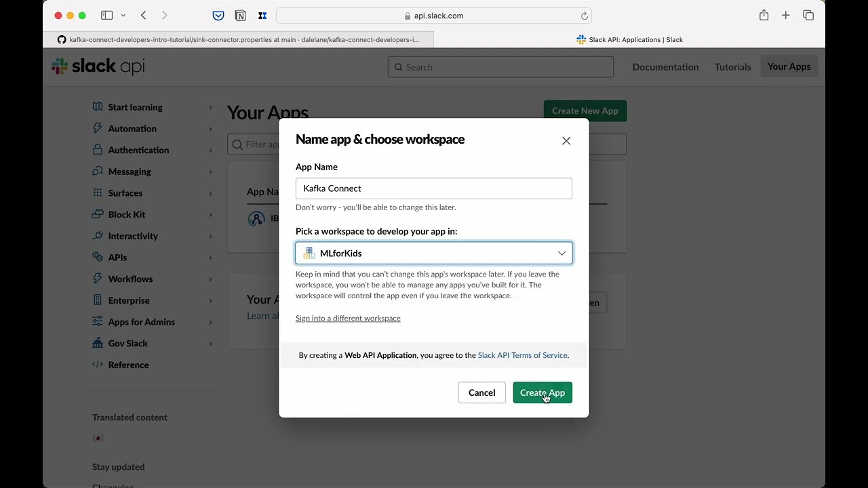
Task: Reload the page with the refresh icon
Action: click(x=584, y=16)
